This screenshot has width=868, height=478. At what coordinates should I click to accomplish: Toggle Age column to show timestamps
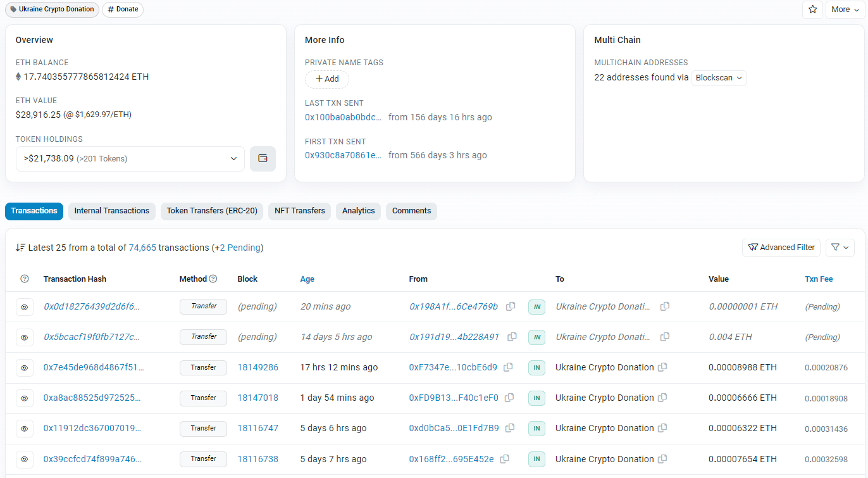point(307,279)
